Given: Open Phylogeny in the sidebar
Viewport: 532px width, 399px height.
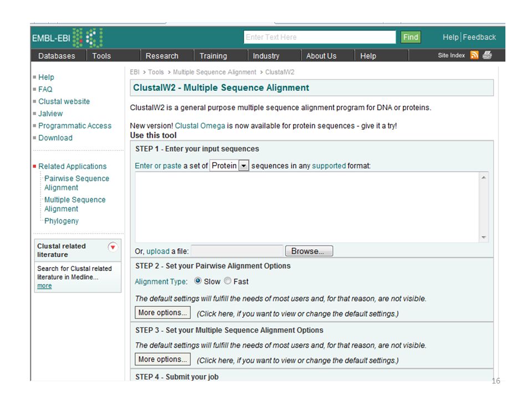Looking at the screenshot, I should (x=62, y=221).
